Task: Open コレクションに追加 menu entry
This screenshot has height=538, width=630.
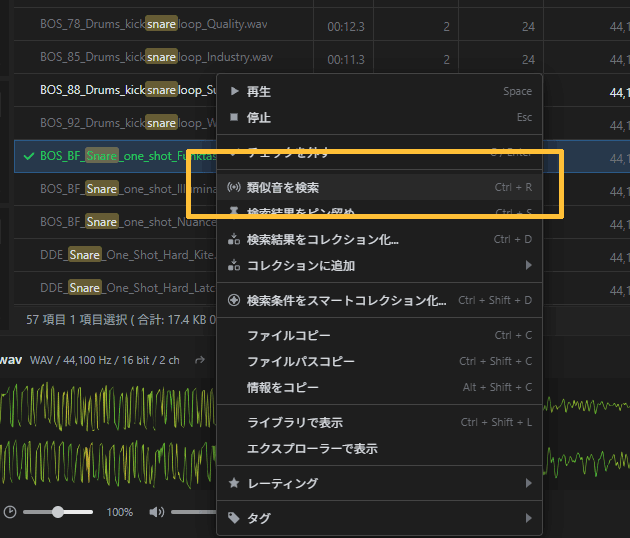Action: click(x=380, y=265)
